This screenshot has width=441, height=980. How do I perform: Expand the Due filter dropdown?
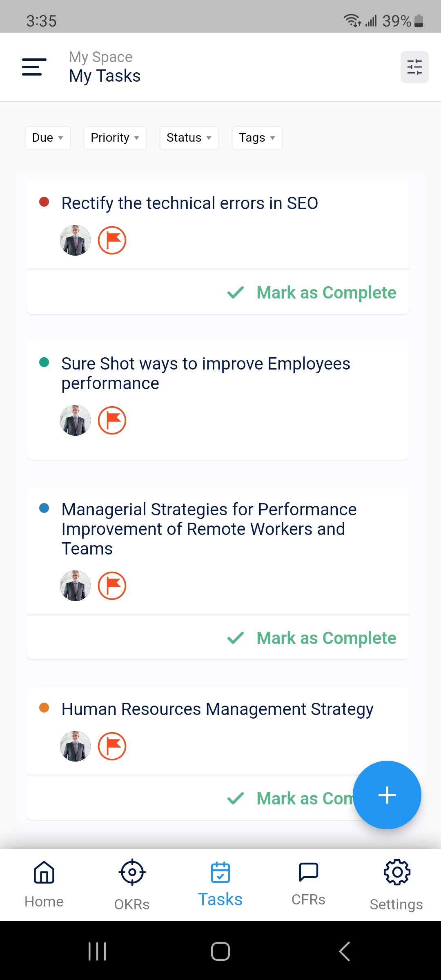pyautogui.click(x=48, y=138)
